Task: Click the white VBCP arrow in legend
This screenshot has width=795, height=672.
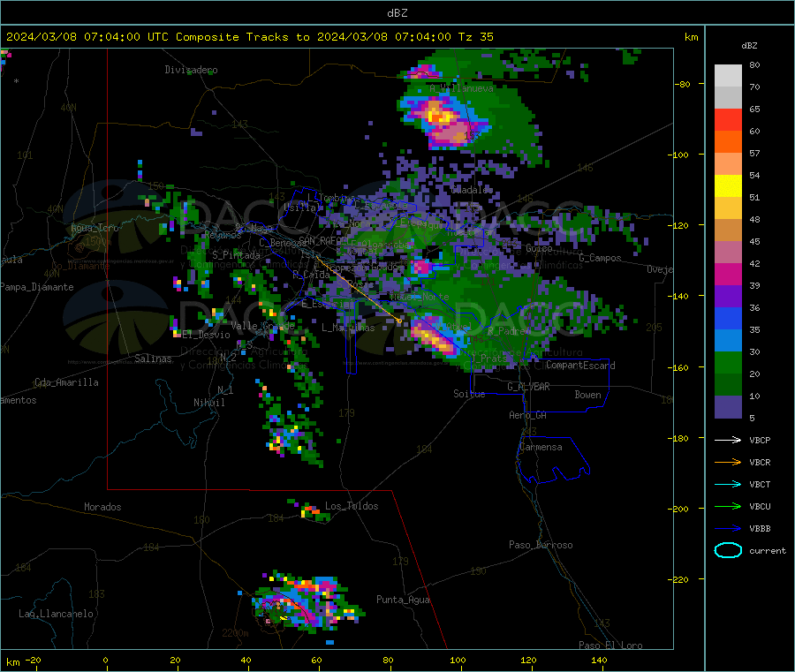Action: pyautogui.click(x=728, y=440)
